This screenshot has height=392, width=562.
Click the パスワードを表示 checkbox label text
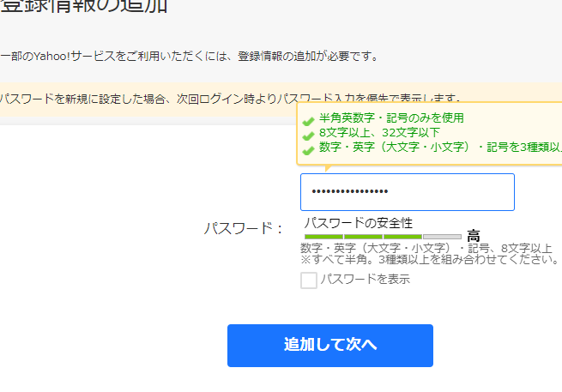(365, 279)
